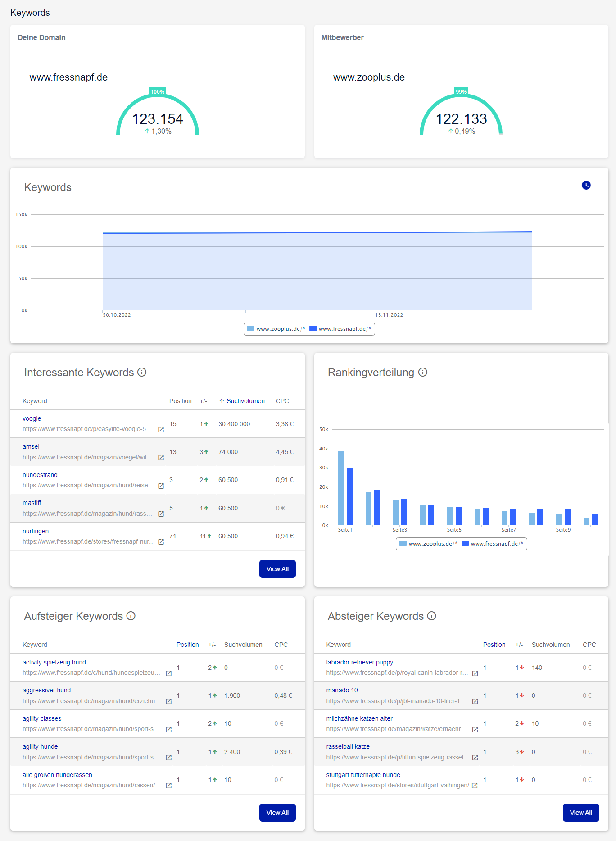The width and height of the screenshot is (616, 841).
Task: Select the 4,45 € CPC value
Action: tap(285, 452)
